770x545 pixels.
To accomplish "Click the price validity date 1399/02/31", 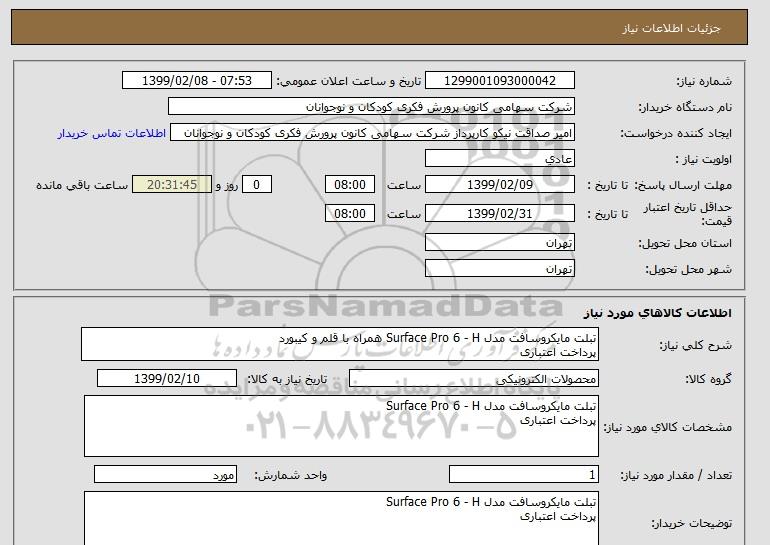I will [x=499, y=214].
